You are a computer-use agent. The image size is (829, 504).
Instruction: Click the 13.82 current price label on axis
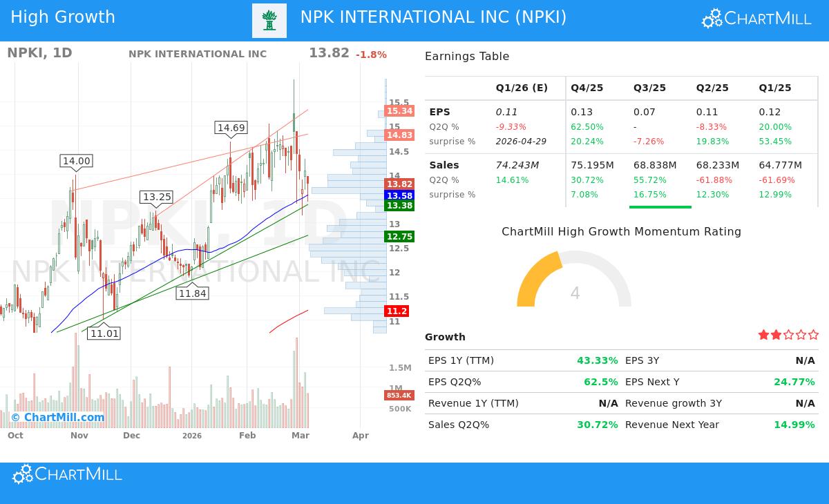click(x=399, y=184)
